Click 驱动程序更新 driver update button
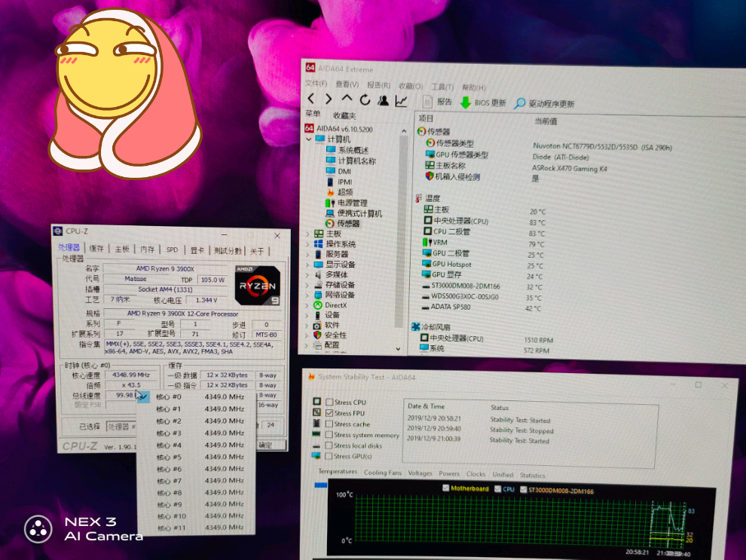The width and height of the screenshot is (746, 560). [544, 104]
